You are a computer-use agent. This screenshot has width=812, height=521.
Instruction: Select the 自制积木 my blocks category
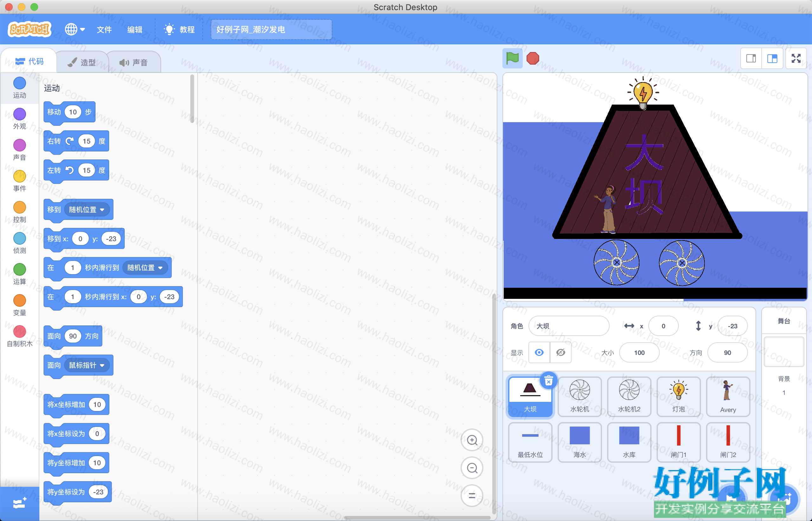point(20,337)
